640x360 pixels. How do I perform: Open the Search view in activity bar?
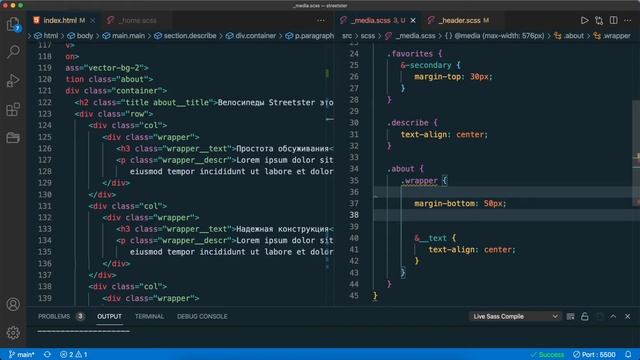pyautogui.click(x=13, y=52)
